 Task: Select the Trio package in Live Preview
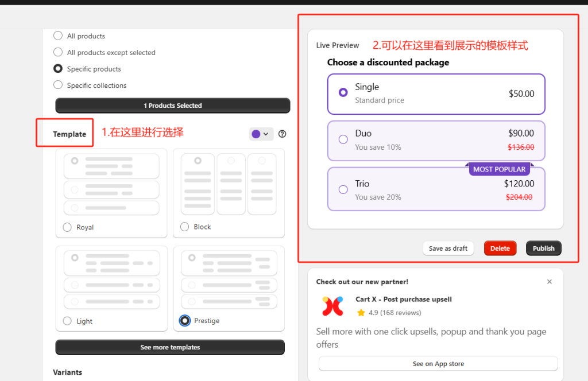[x=343, y=189]
